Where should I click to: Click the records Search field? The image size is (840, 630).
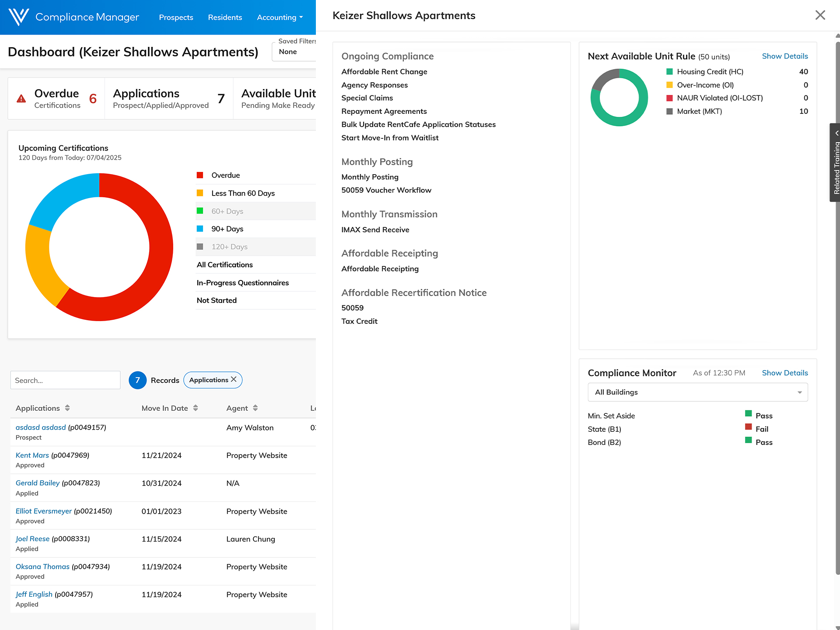pyautogui.click(x=65, y=380)
